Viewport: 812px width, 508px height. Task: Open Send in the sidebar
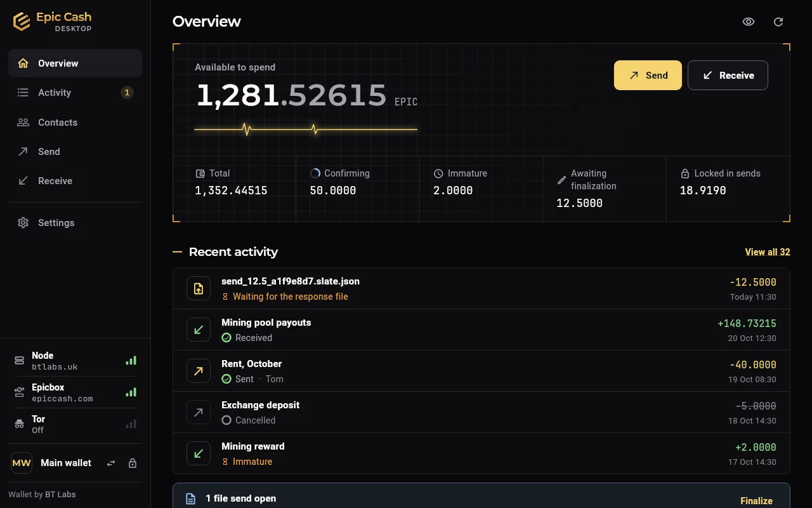[75, 152]
